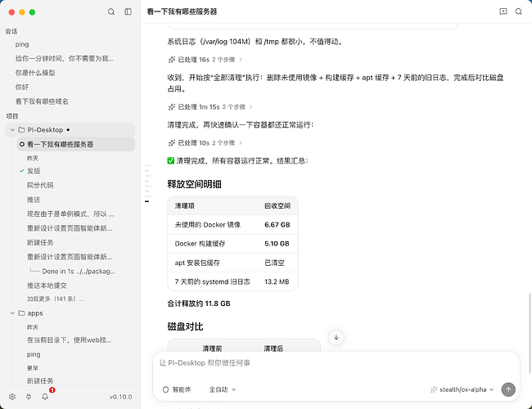This screenshot has height=409, width=532.
Task: Click the plug extensions icon
Action: [29, 397]
